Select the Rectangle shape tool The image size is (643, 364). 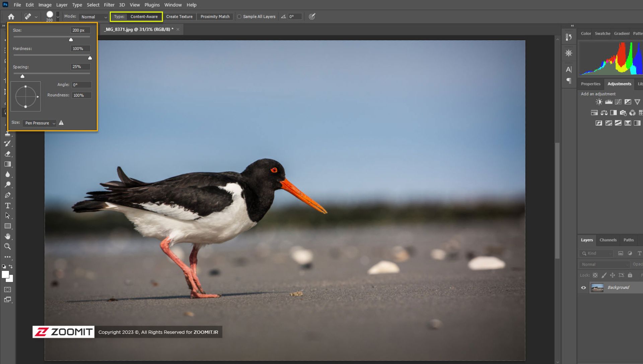pos(7,226)
